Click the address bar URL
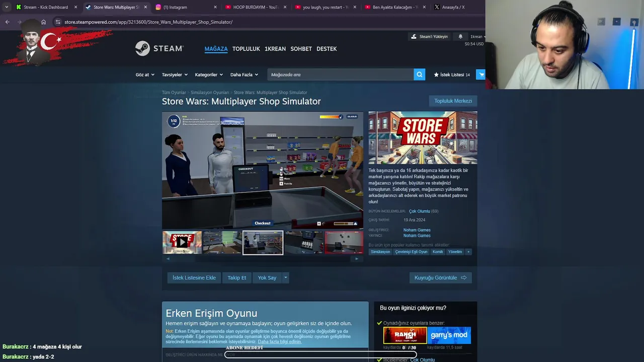Image resolution: width=644 pixels, height=362 pixels. 148,22
